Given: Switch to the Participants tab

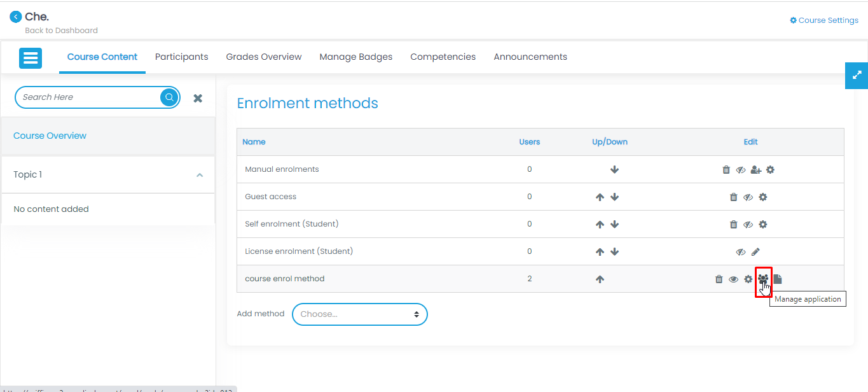Looking at the screenshot, I should 181,57.
